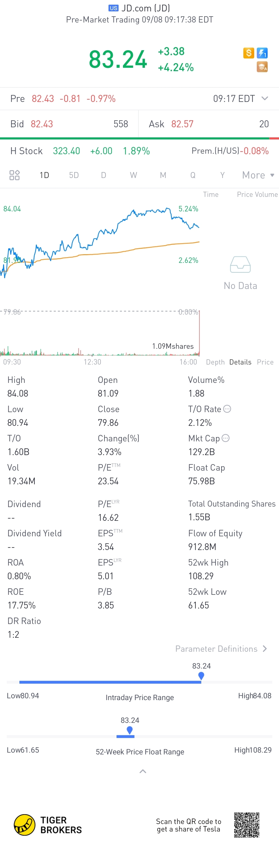Image resolution: width=279 pixels, height=868 pixels.
Task: Tap the Open value 81.09
Action: pyautogui.click(x=108, y=393)
